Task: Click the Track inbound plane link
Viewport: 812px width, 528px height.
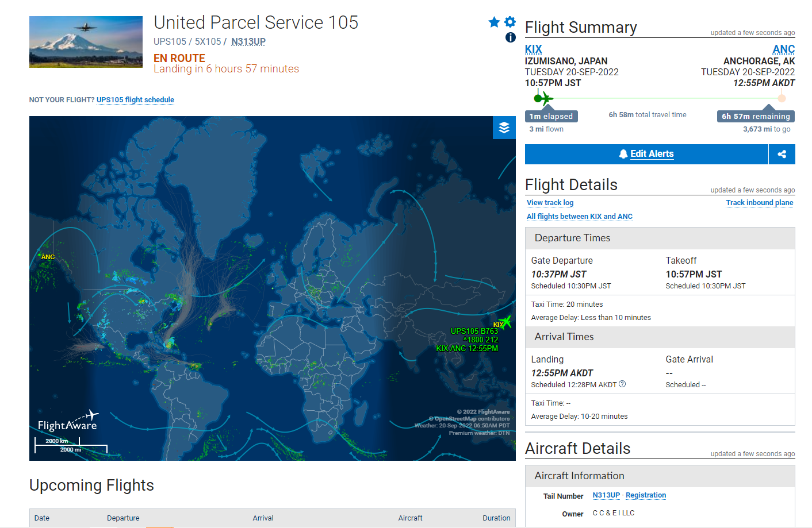Action: (x=759, y=203)
